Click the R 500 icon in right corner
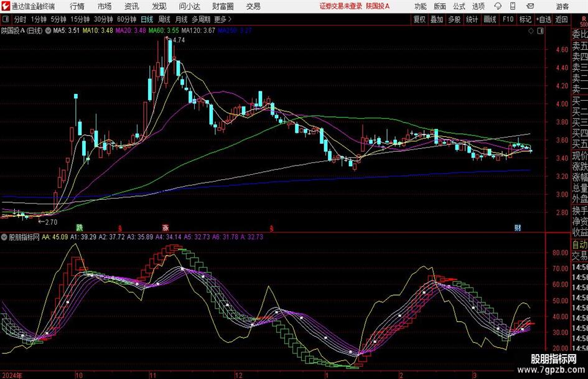Screen dimensions: 588x379 tap(584, 21)
